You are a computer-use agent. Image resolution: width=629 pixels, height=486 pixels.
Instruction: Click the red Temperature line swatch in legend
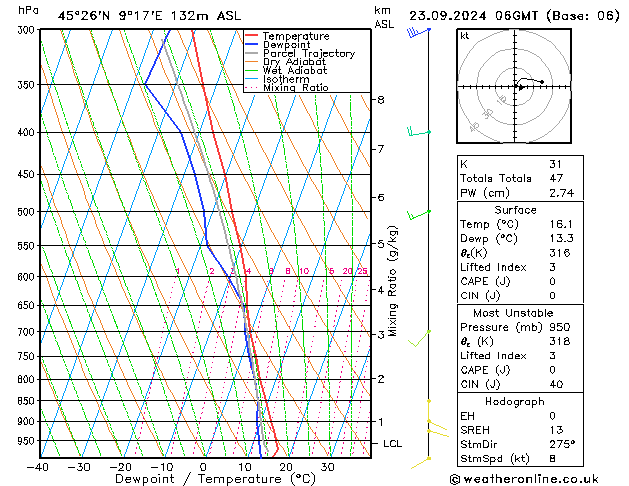pos(252,36)
